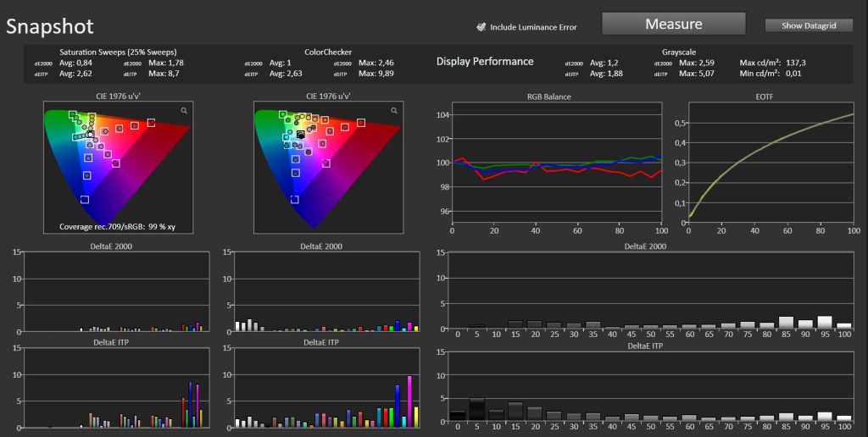This screenshot has width=868, height=437.
Task: Select the 85 bar in Grayscale DeltaE 2000
Action: pyautogui.click(x=786, y=323)
